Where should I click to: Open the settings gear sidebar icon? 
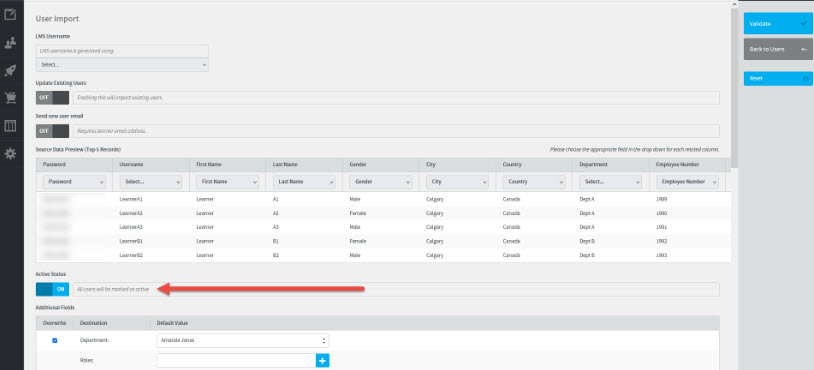(x=10, y=154)
